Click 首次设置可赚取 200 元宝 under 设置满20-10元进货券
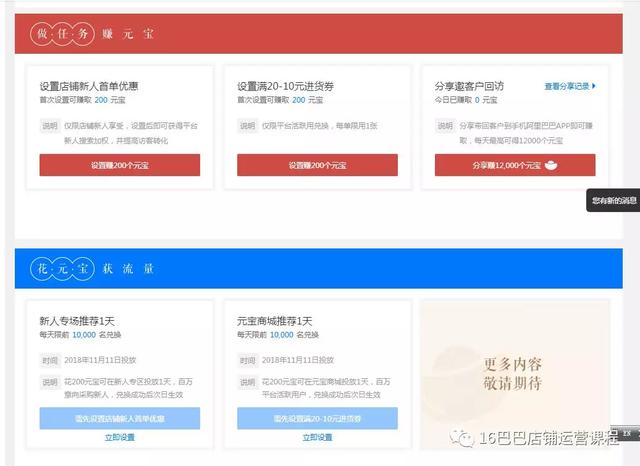Image resolution: width=640 pixels, height=466 pixels. click(x=280, y=100)
